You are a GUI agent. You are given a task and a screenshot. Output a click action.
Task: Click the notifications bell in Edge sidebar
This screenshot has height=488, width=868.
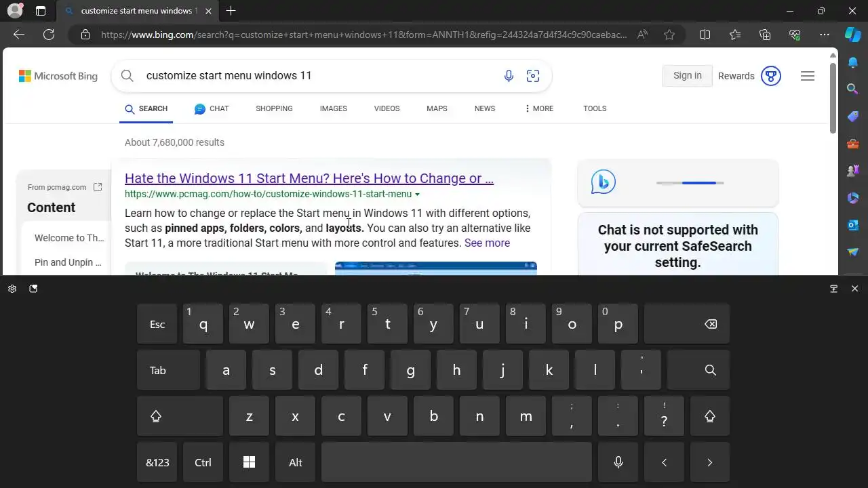[x=853, y=62]
